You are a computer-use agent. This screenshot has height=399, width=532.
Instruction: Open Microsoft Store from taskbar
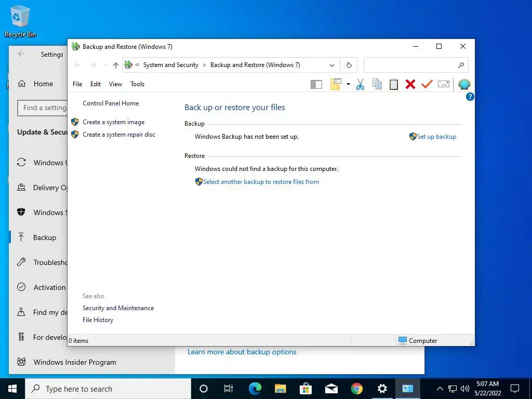305,389
